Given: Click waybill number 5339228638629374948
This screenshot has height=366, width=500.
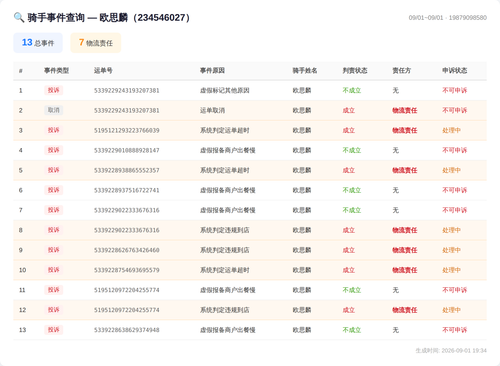Looking at the screenshot, I should click(127, 330).
